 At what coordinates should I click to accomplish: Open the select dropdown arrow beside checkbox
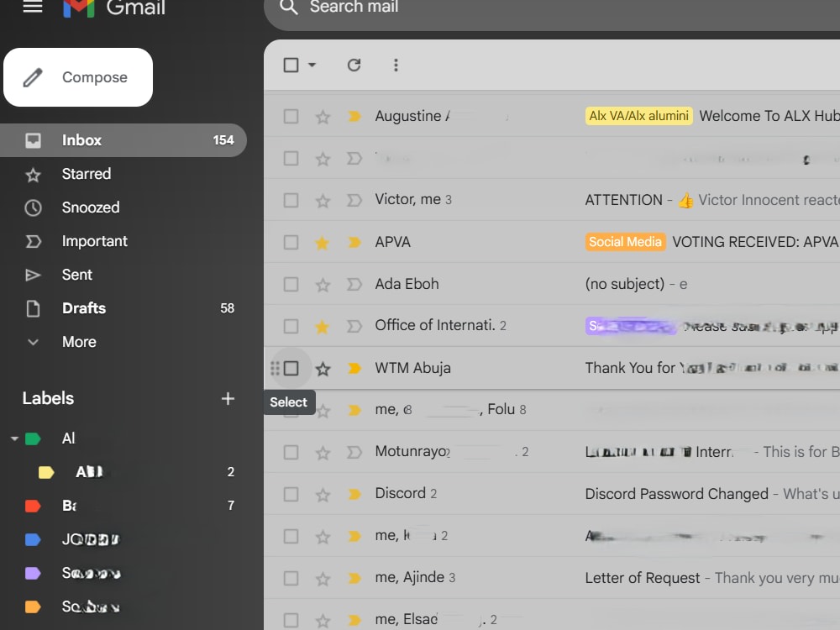(312, 66)
